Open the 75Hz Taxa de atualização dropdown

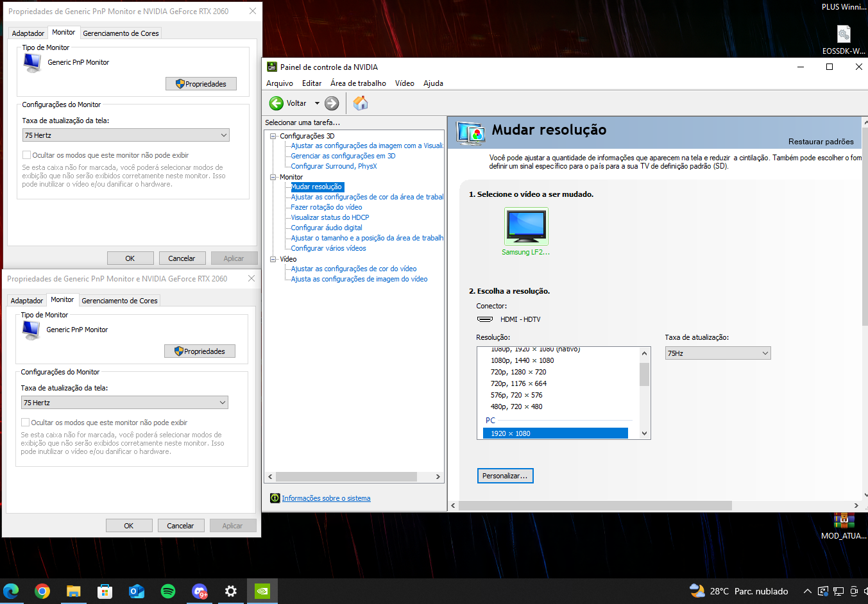(x=718, y=353)
